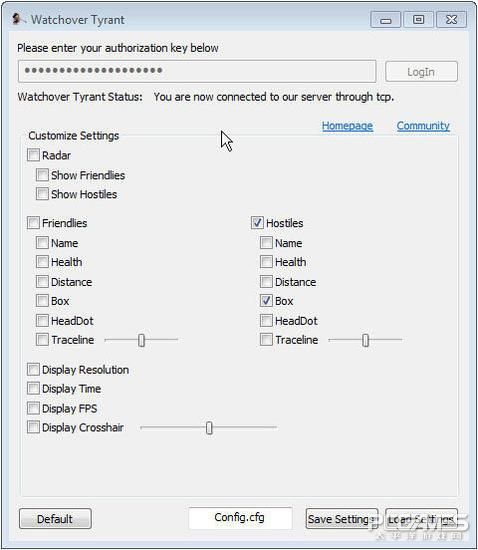The image size is (478, 550).
Task: Enable HeadDot under Hostiles
Action: (x=267, y=320)
